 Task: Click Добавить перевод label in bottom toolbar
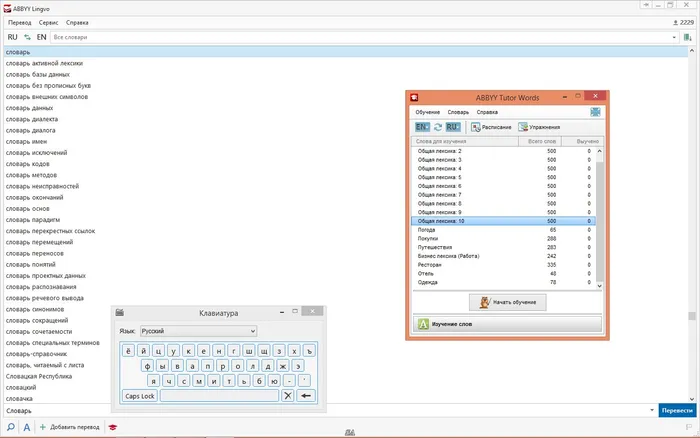tap(75, 427)
